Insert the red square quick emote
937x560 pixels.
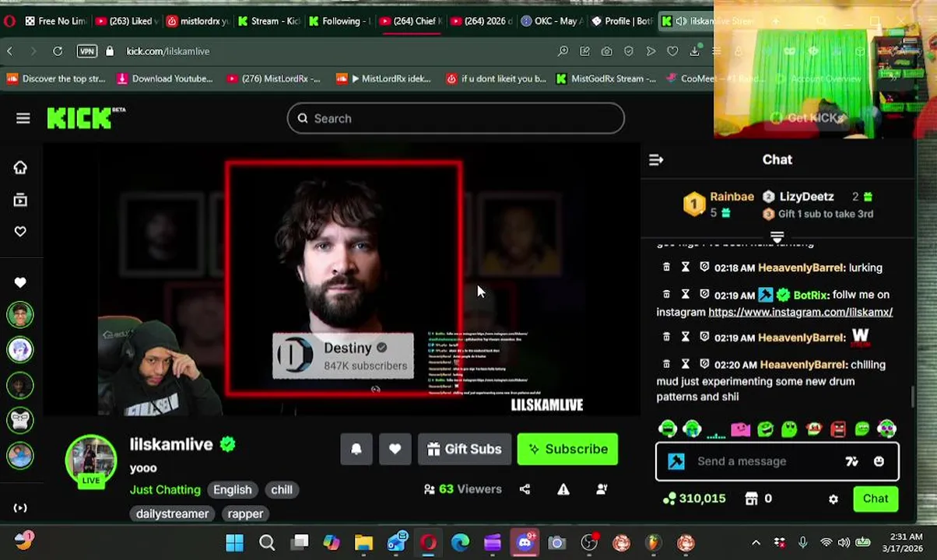point(838,429)
